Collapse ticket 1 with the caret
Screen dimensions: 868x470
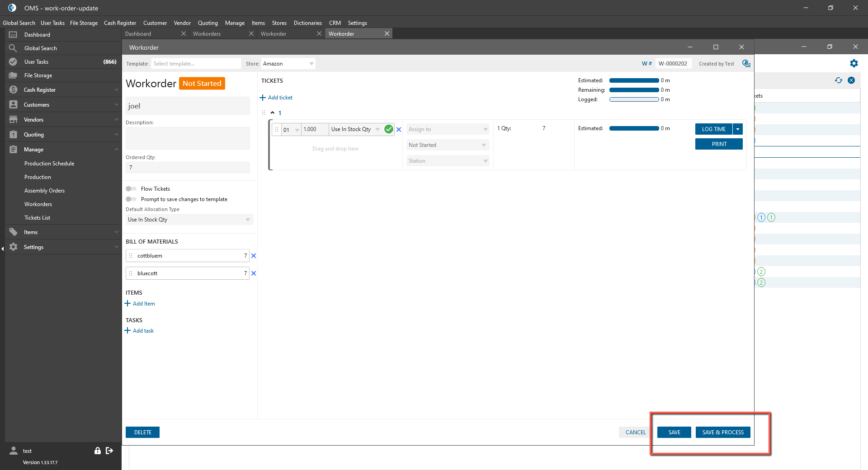(x=273, y=113)
